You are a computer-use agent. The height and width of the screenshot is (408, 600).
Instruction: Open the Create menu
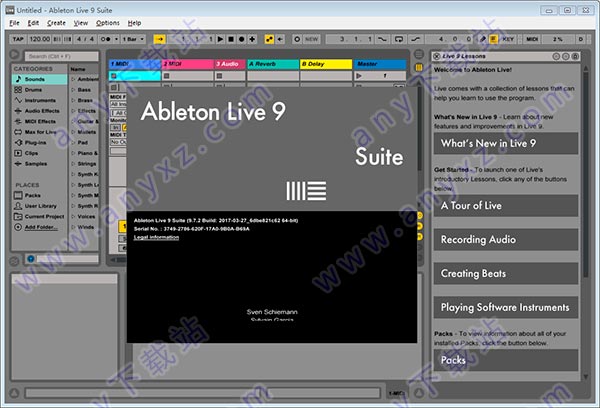56,23
